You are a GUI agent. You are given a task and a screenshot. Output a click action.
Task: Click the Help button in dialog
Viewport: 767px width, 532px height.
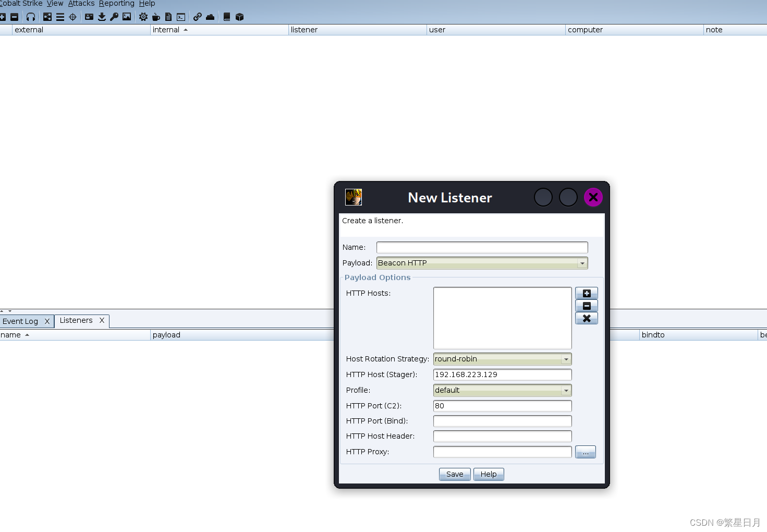[x=489, y=474]
